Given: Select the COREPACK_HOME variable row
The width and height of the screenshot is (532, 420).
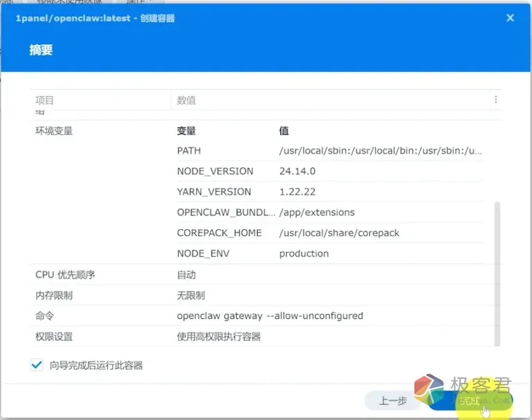Looking at the screenshot, I should 329,233.
